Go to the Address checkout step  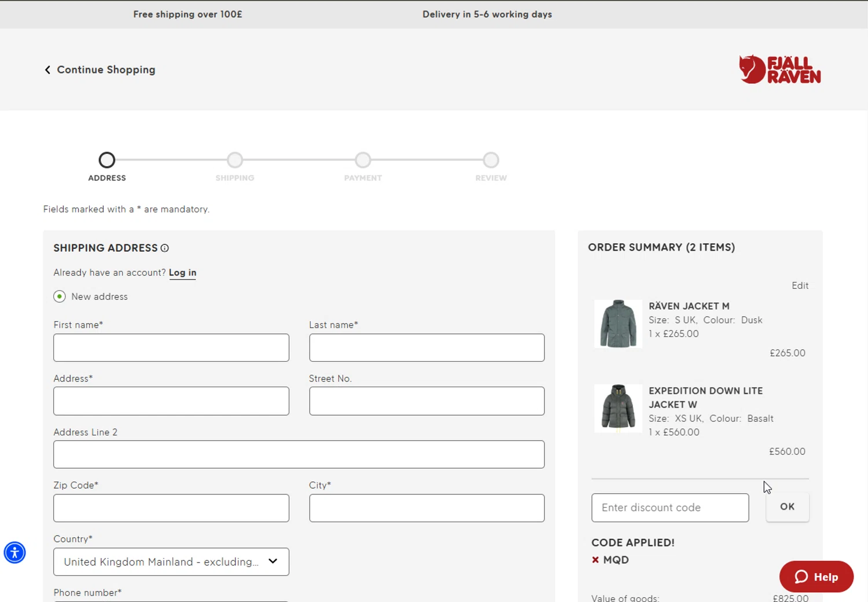107,160
